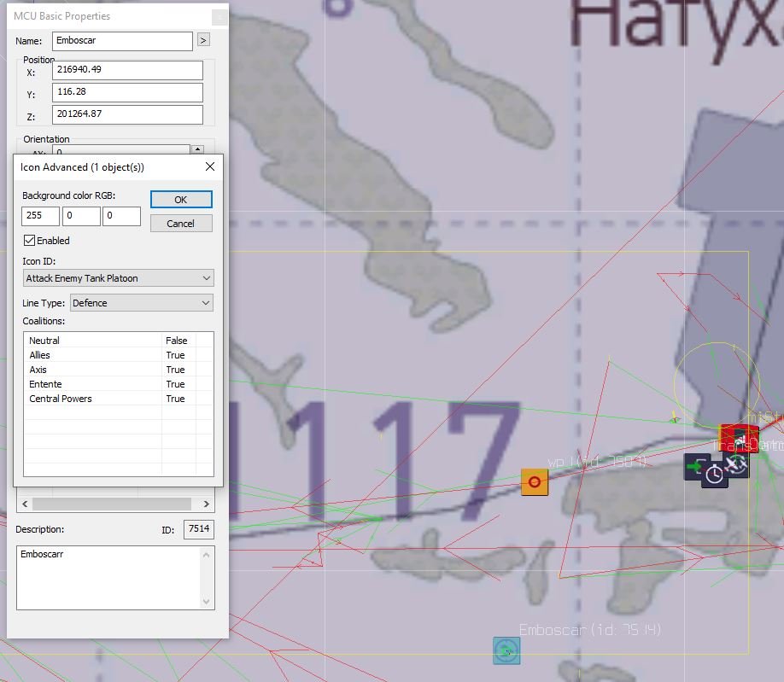Viewport: 784px width, 682px height.
Task: Select the green arrow trigger icon
Action: [x=694, y=466]
